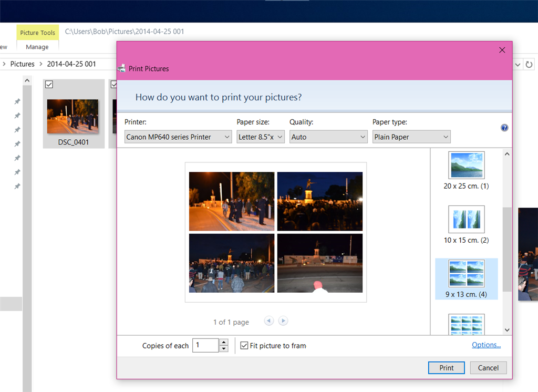
Task: Click the "C:\Users\Bob\Pictures\2014-04-25 001" title text
Action: tap(125, 32)
